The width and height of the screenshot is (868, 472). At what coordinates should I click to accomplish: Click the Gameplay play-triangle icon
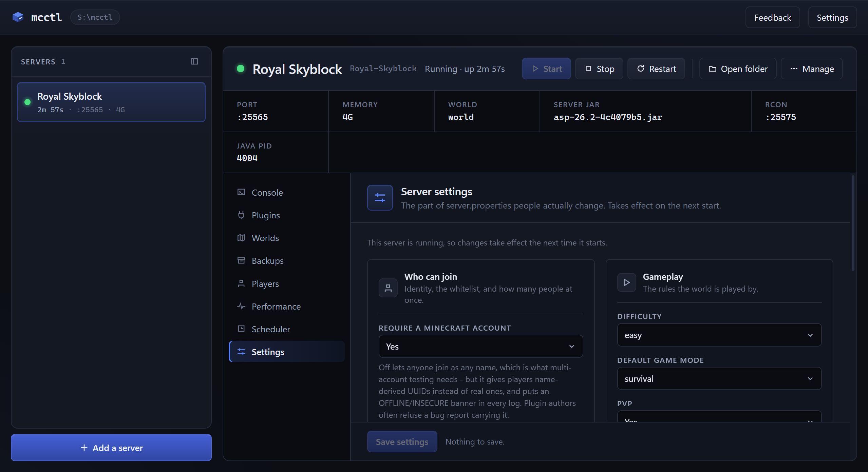pyautogui.click(x=626, y=282)
